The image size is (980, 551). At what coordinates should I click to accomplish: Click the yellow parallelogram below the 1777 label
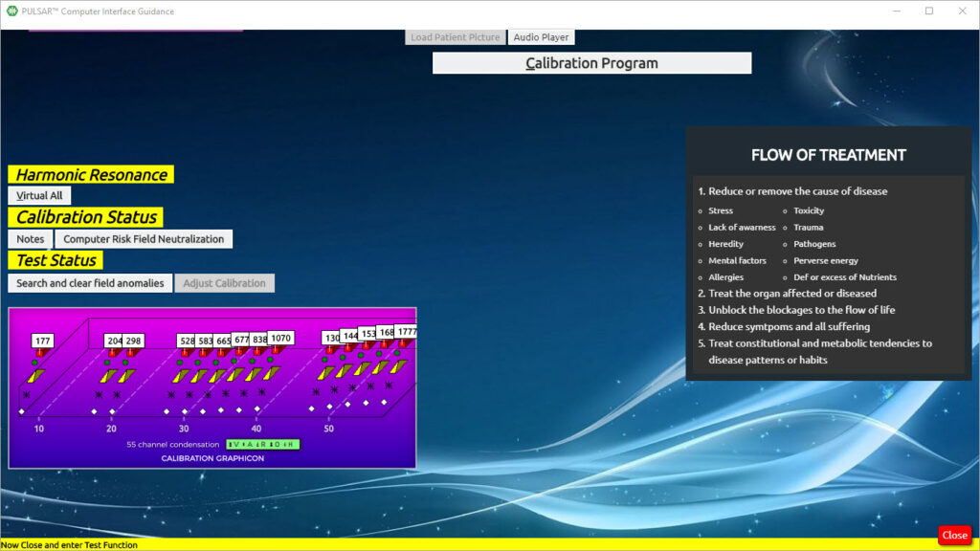point(398,365)
